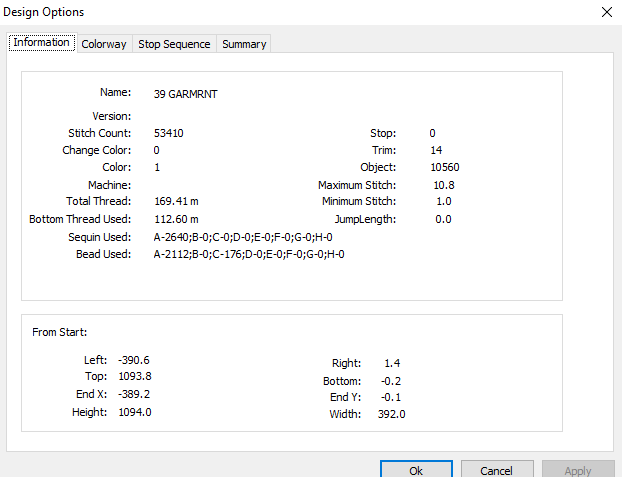Click the greyed Apply button
Image resolution: width=622 pixels, height=477 pixels.
coord(578,470)
